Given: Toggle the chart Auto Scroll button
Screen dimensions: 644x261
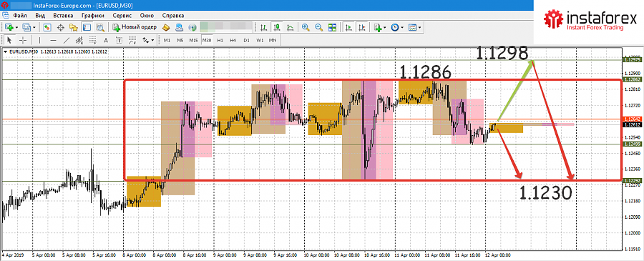Looking at the screenshot, I should click(348, 27).
